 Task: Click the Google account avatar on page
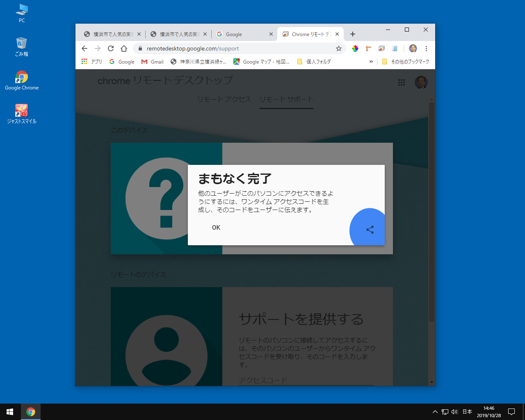coord(421,82)
